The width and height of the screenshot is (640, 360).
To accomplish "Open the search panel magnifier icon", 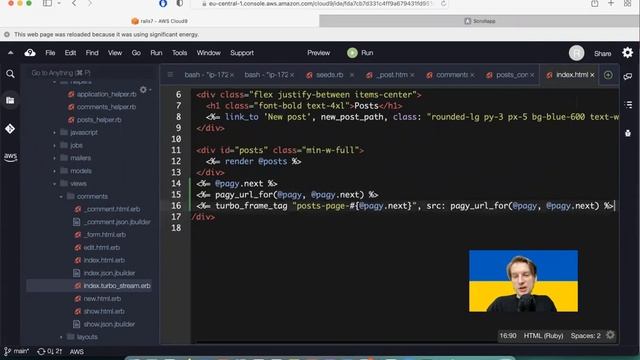I will point(10,74).
